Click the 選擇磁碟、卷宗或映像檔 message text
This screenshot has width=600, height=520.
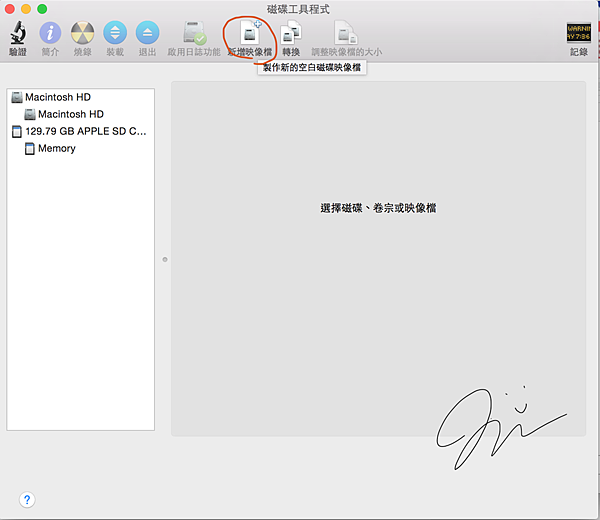tap(378, 208)
